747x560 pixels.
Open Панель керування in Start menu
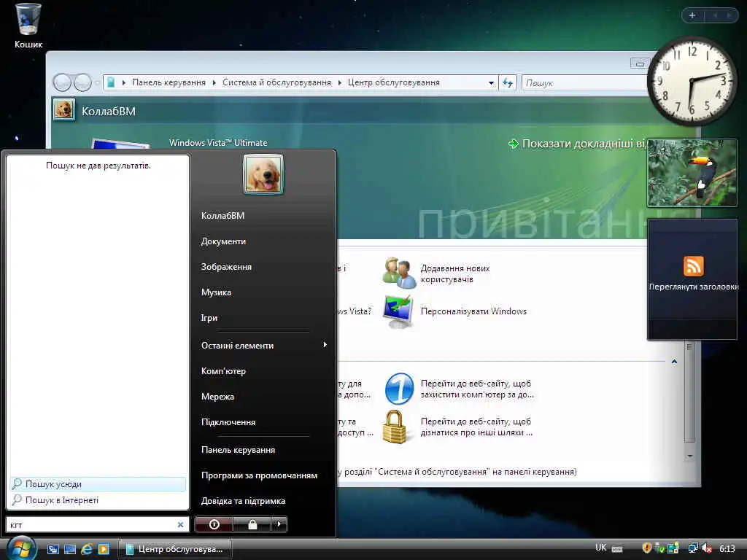click(x=238, y=450)
